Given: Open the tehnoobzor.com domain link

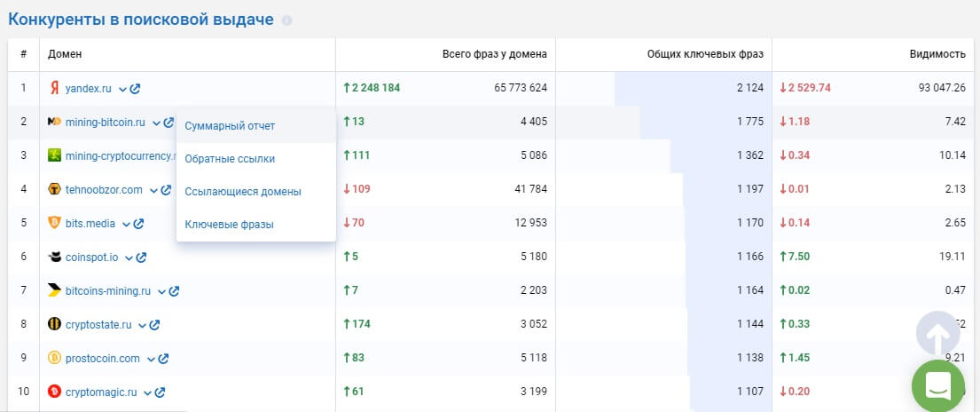Looking at the screenshot, I should pos(104,190).
